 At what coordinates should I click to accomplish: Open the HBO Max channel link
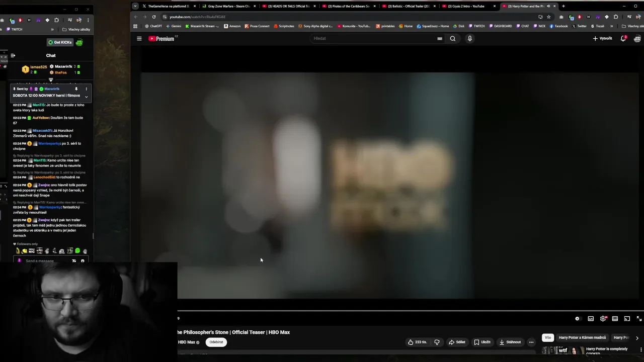(187, 342)
